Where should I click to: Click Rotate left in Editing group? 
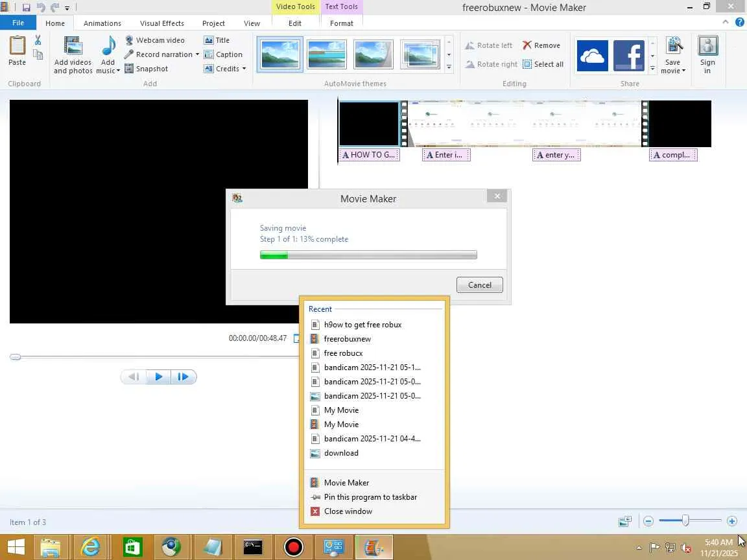[489, 45]
